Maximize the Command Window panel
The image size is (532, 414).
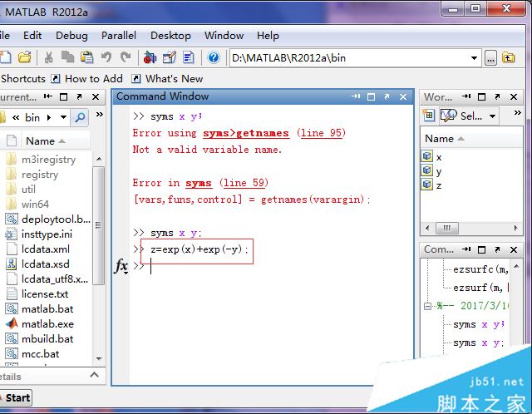pyautogui.click(x=372, y=97)
